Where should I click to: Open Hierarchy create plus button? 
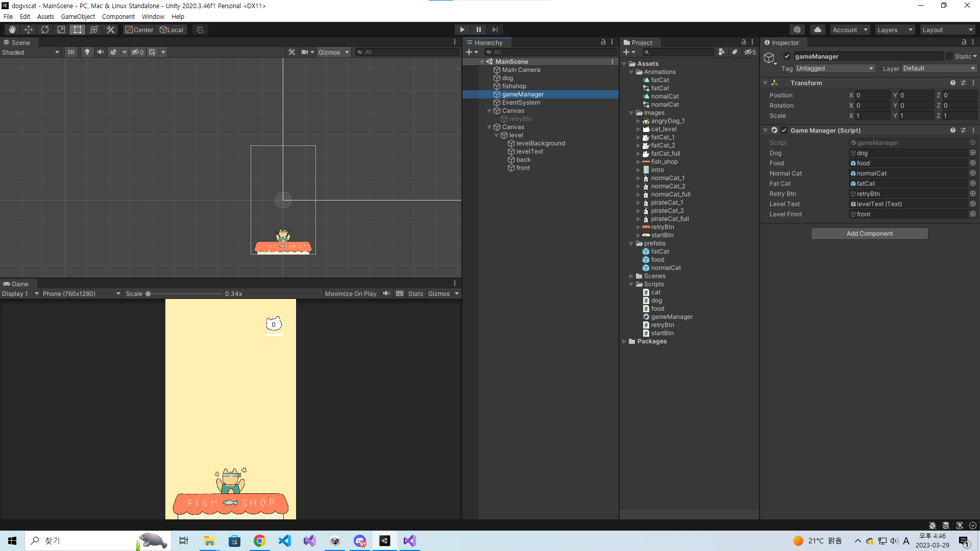pos(472,52)
